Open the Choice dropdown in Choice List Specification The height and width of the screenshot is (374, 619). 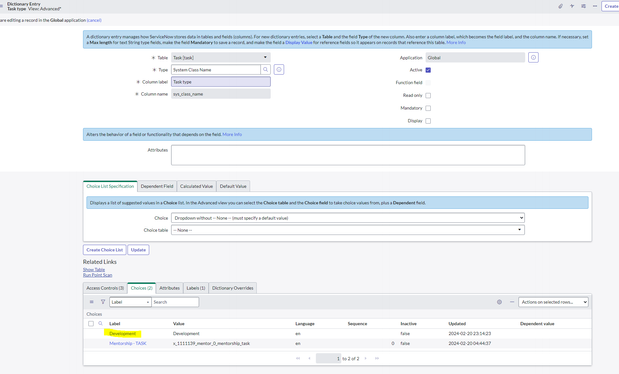[x=348, y=218]
